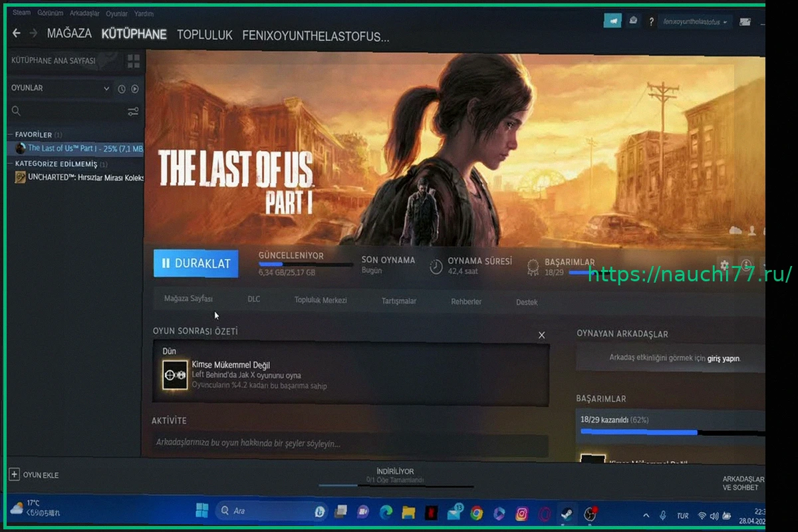The image size is (798, 532).
Task: Open Destek support
Action: pyautogui.click(x=527, y=303)
